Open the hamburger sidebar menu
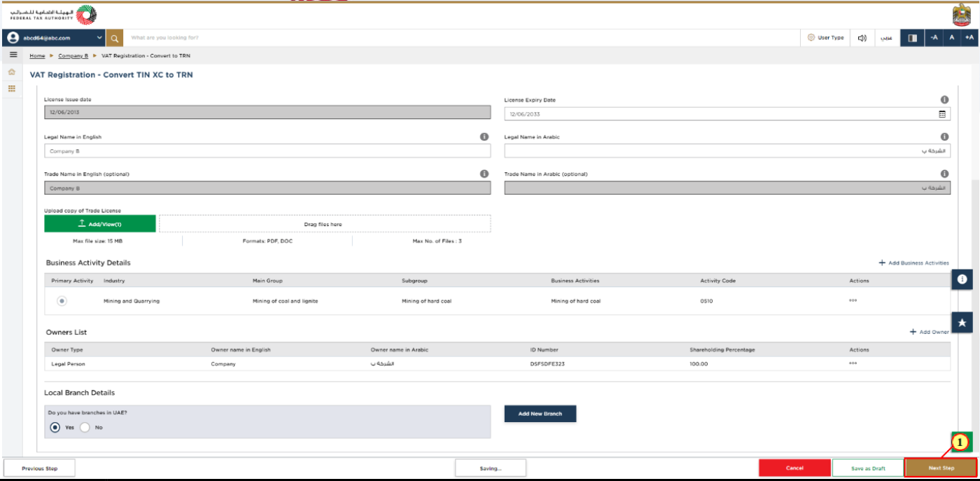Image resolution: width=980 pixels, height=481 pixels. click(13, 55)
